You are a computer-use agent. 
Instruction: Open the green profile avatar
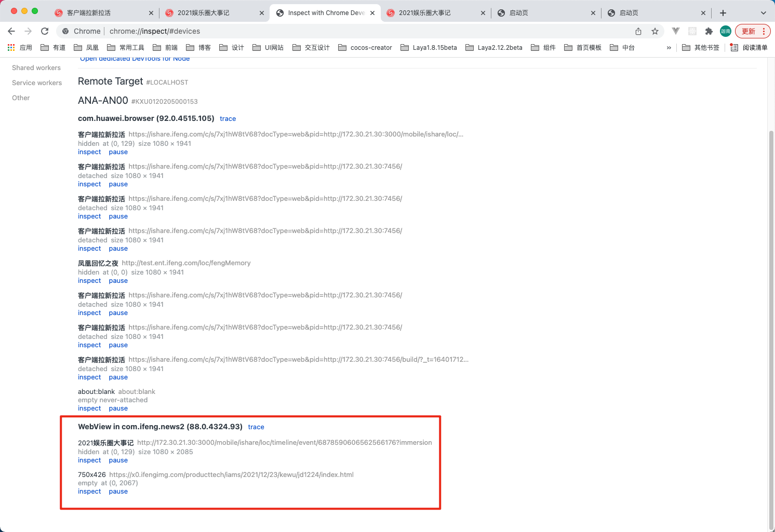pyautogui.click(x=726, y=31)
